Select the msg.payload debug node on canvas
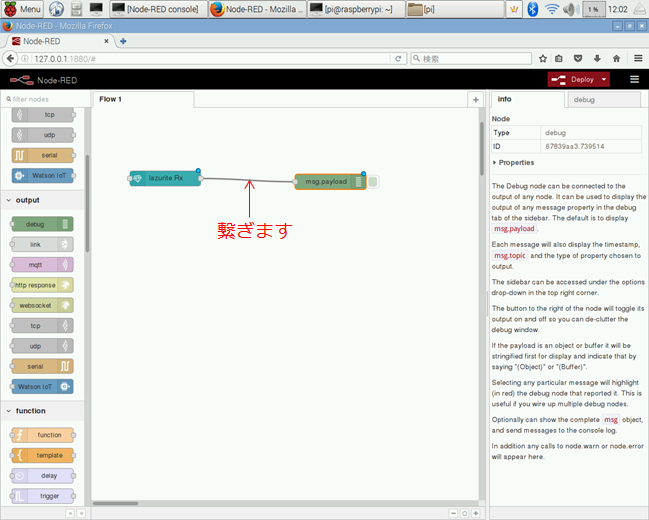649x520 pixels. click(x=330, y=181)
